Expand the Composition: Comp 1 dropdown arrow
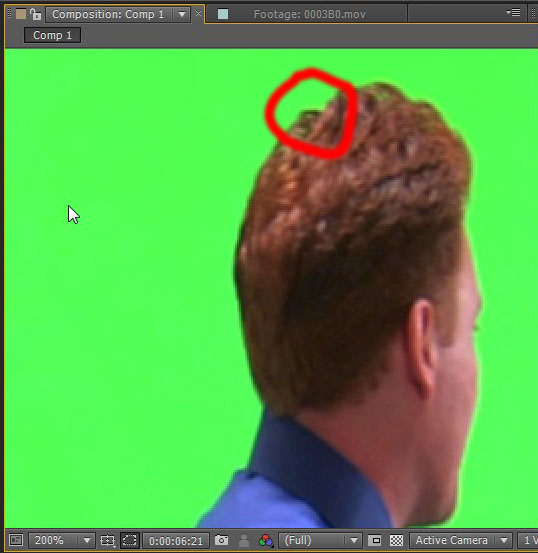 (182, 14)
